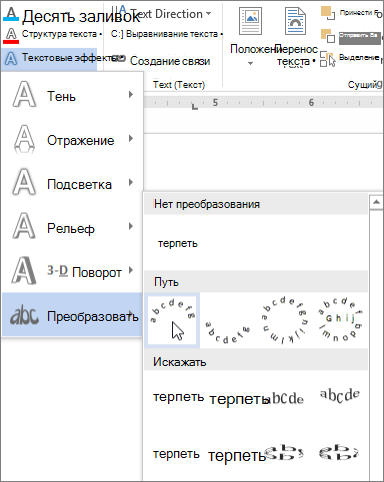
Task: Click the 'Рельеф' letter A icon
Action: pyautogui.click(x=24, y=226)
